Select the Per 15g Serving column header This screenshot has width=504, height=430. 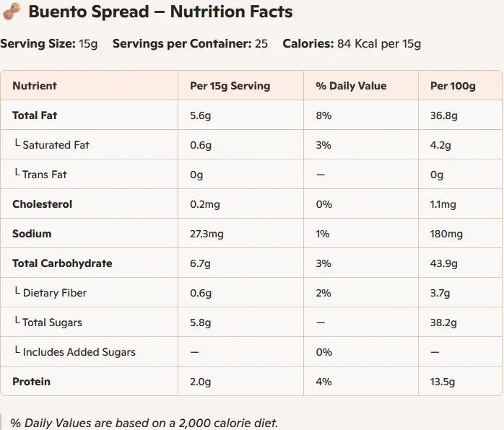(230, 86)
